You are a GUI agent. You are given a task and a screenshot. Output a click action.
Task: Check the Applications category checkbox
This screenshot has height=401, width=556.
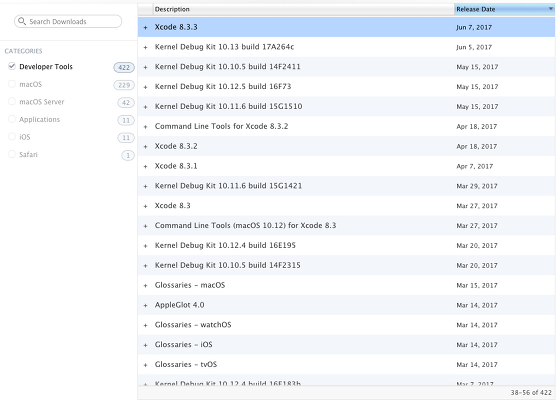click(x=12, y=119)
